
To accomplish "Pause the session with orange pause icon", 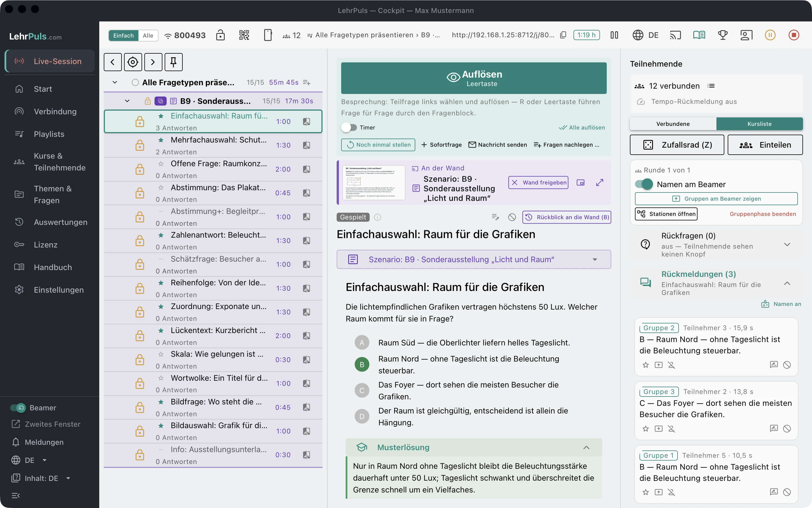I will pyautogui.click(x=770, y=35).
